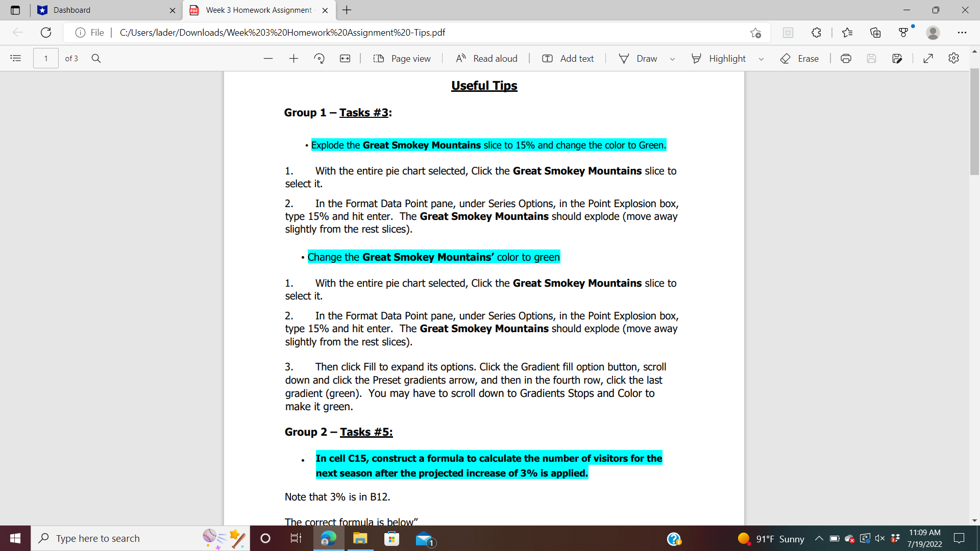Rotate the PDF document

pos(320,58)
